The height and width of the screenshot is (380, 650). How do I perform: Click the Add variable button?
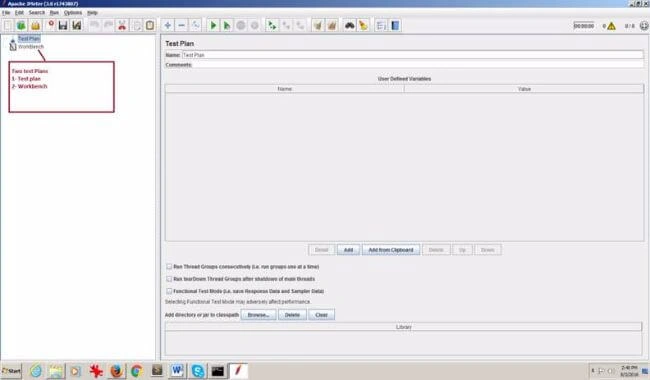[x=348, y=250]
